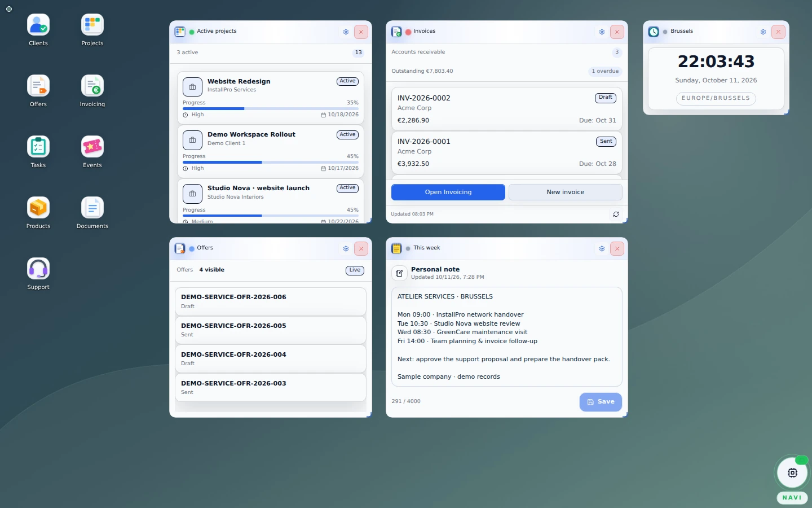812x508 pixels.
Task: Open settings gear of This week widget
Action: point(602,249)
